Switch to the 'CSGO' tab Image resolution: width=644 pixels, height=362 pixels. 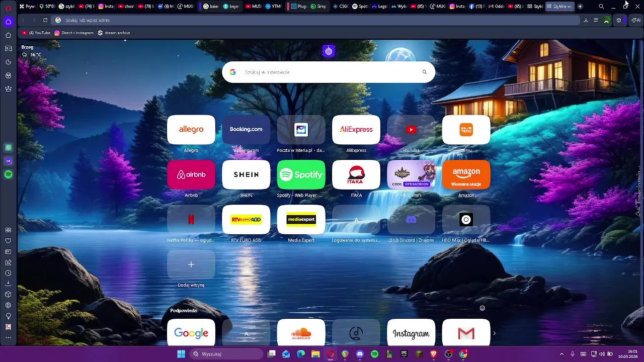point(341,7)
